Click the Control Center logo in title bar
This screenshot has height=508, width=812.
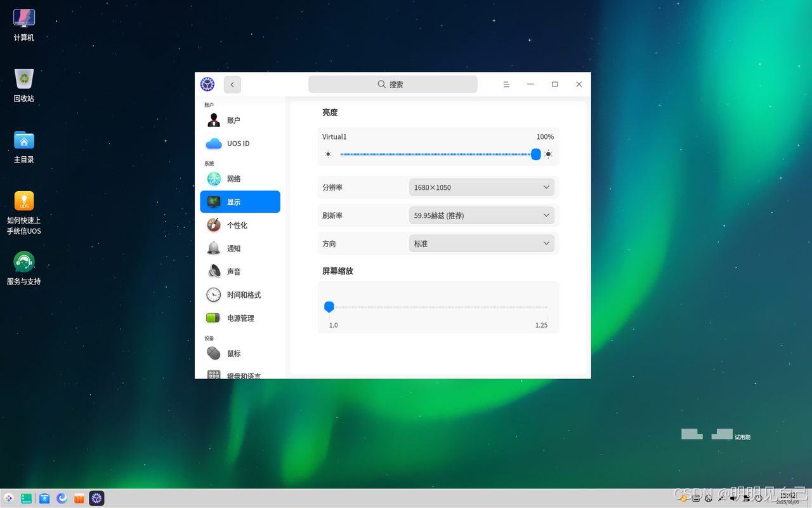pyautogui.click(x=207, y=84)
